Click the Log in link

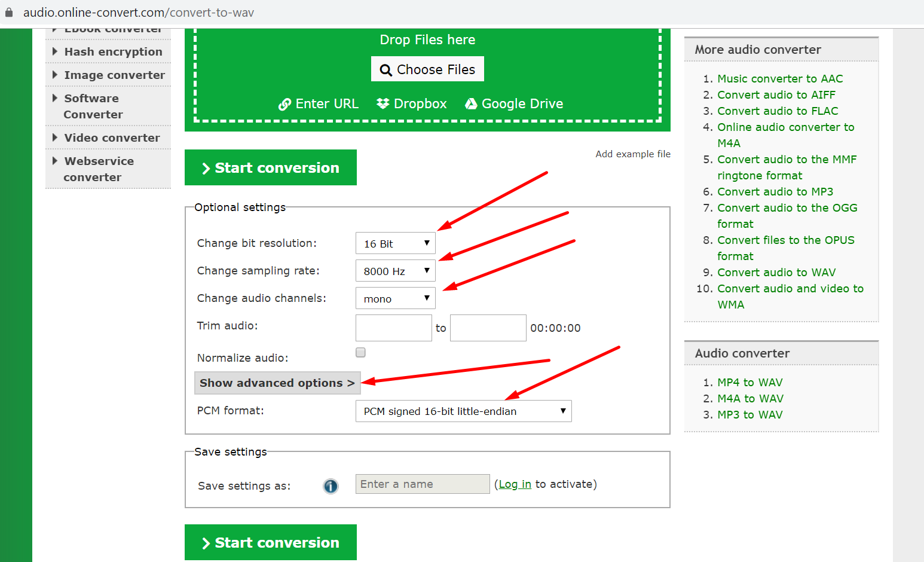(x=515, y=484)
